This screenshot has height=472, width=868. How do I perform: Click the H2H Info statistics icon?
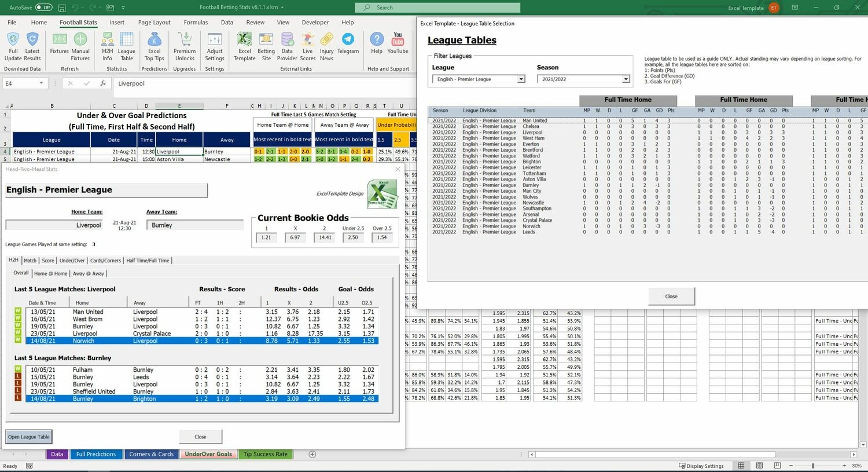point(107,46)
